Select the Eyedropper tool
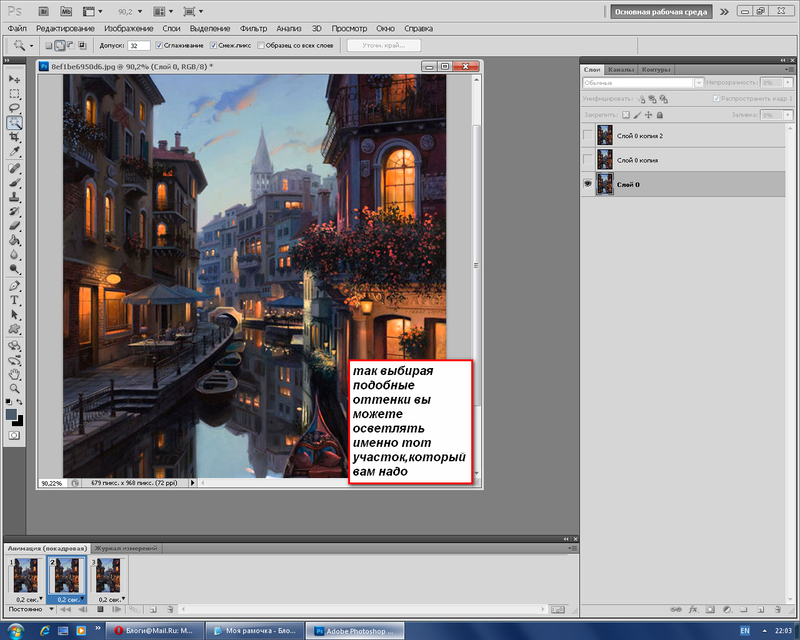800x640 pixels. [14, 152]
